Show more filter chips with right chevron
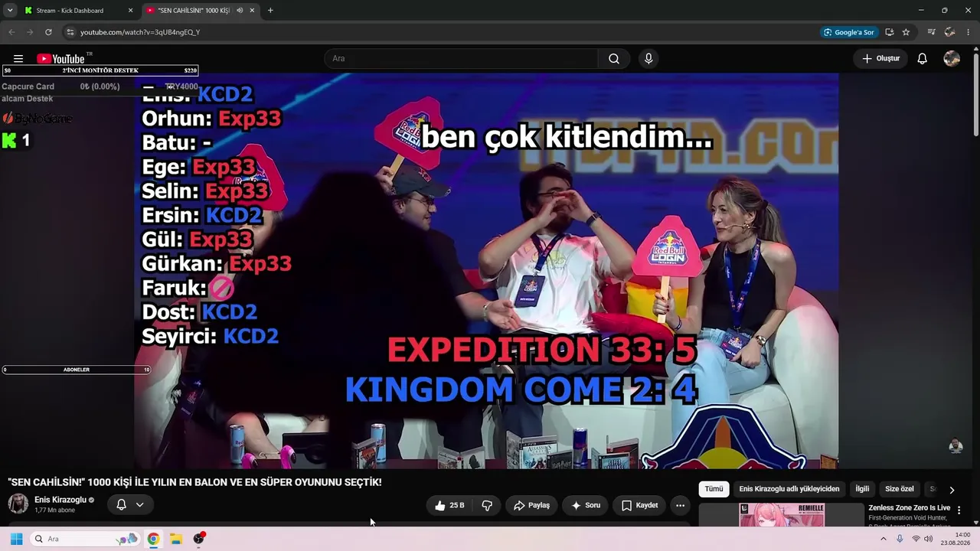980x551 pixels. [952, 490]
